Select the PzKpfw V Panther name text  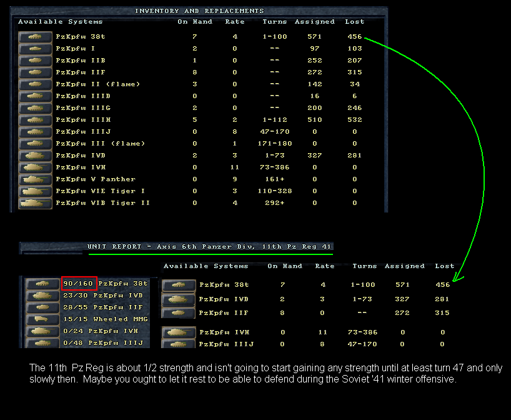[x=96, y=179]
